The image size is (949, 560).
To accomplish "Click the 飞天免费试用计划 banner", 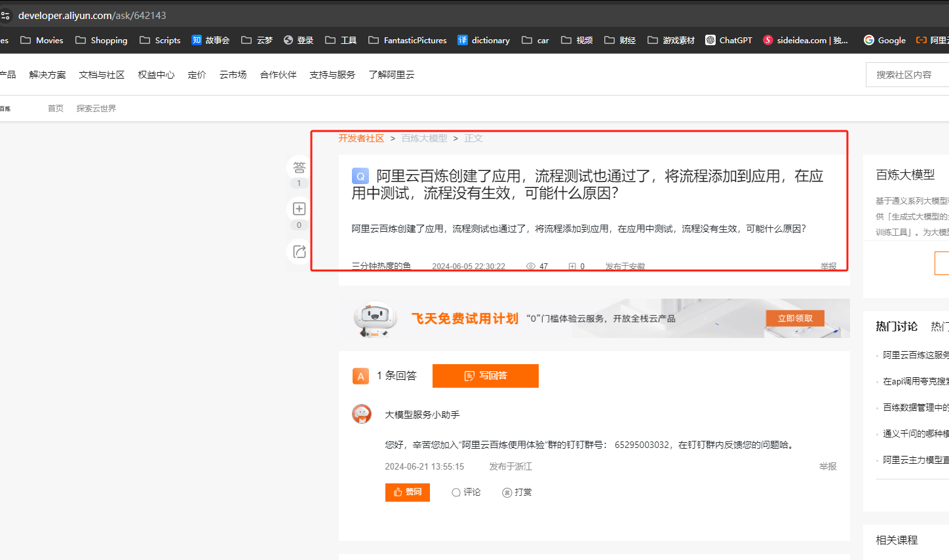I will (x=594, y=318).
